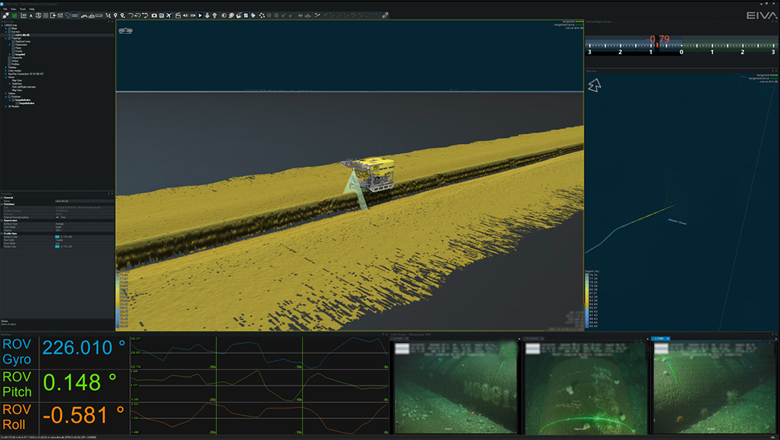Toggle the True checkbox under Database properties

pyautogui.click(x=58, y=216)
